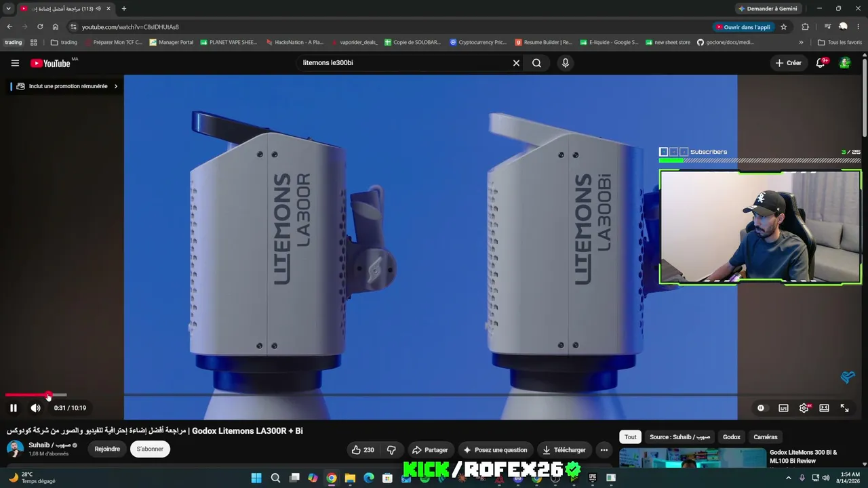Open Windows taskbar search
868x488 pixels.
tap(275, 478)
